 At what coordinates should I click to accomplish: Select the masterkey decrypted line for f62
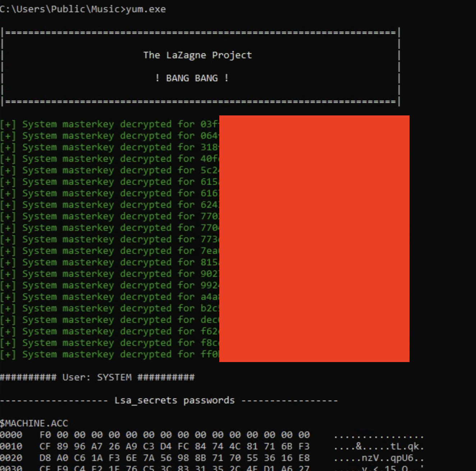[109, 331]
